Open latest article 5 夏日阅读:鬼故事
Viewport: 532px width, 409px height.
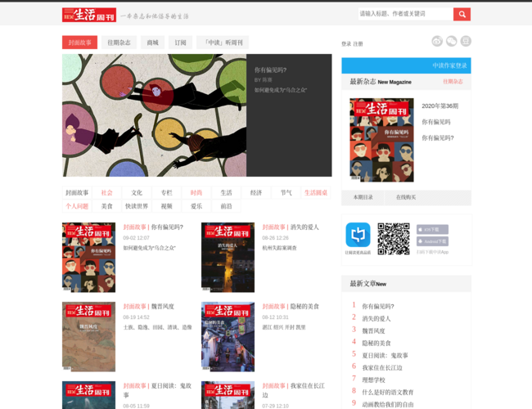click(x=385, y=355)
